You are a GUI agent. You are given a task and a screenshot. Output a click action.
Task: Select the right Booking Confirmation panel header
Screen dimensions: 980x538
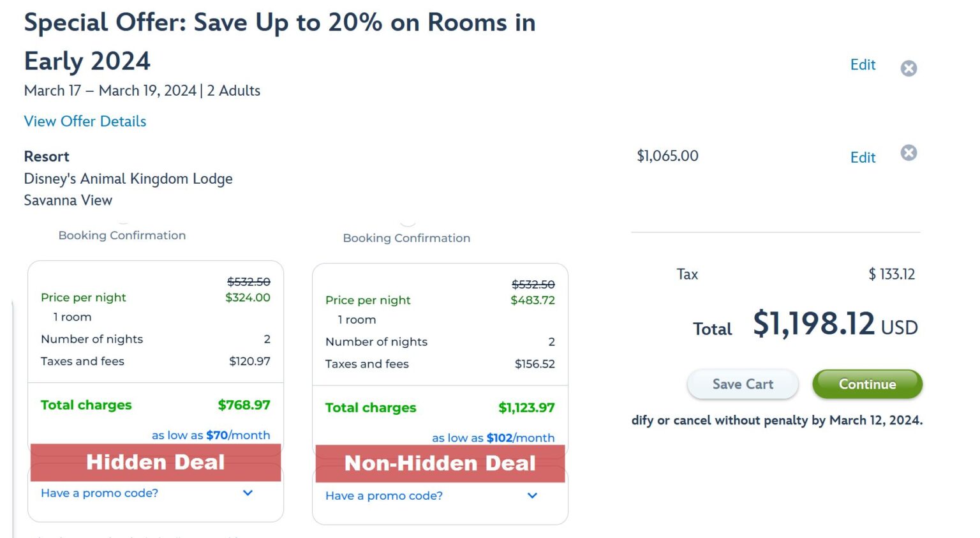coord(406,238)
